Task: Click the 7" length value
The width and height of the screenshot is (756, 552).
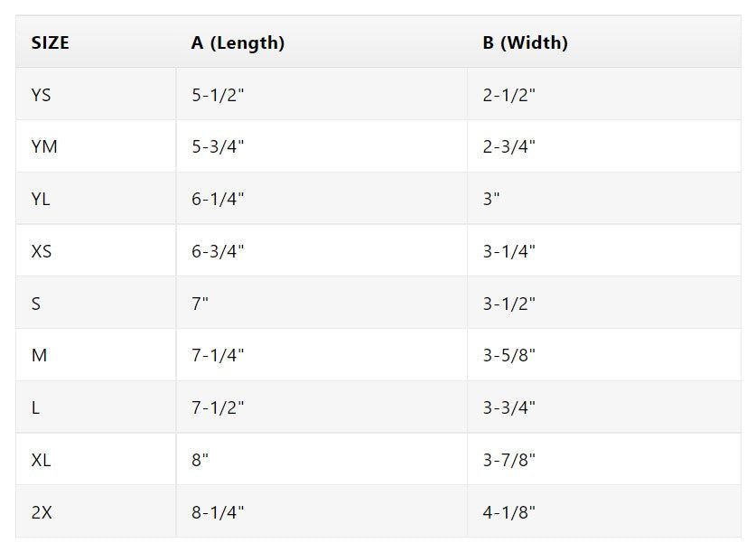Action: 200,304
